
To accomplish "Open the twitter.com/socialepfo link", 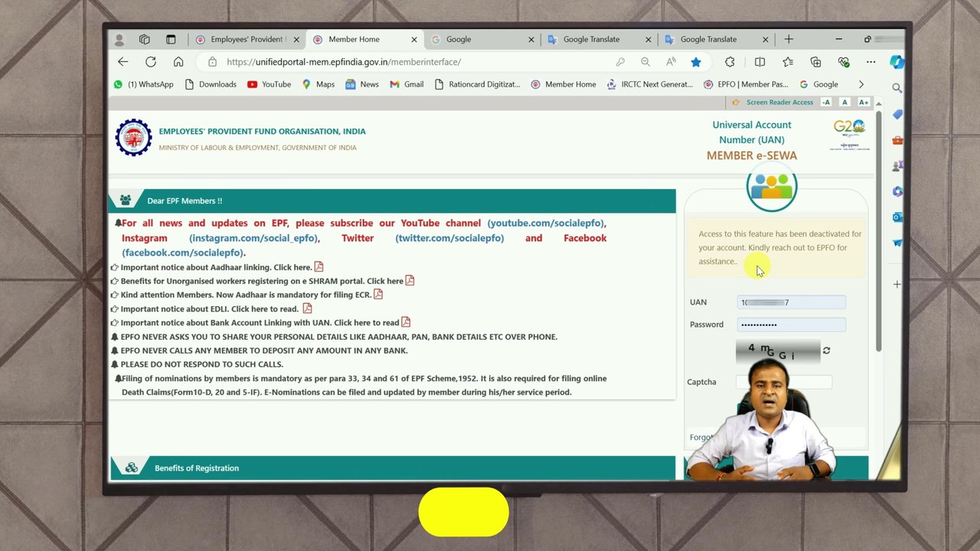I will point(449,238).
